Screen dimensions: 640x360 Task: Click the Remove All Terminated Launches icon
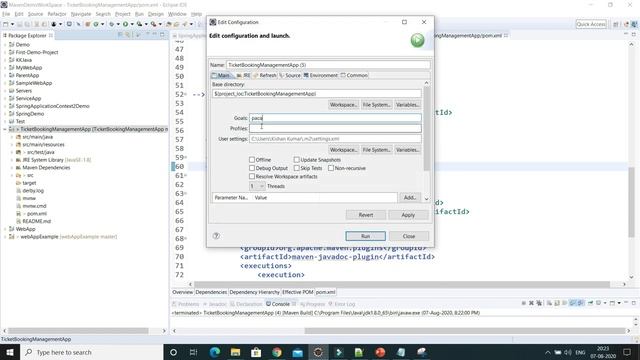point(539,303)
